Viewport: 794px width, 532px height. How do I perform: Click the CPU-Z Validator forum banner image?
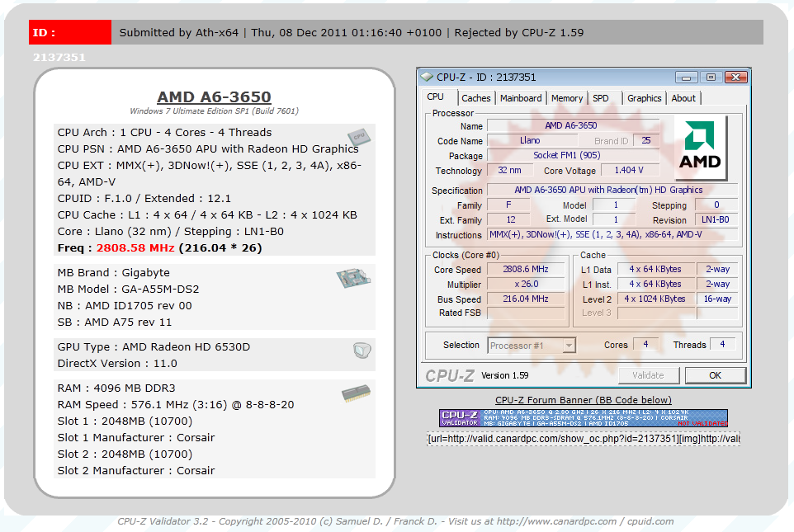pos(584,418)
